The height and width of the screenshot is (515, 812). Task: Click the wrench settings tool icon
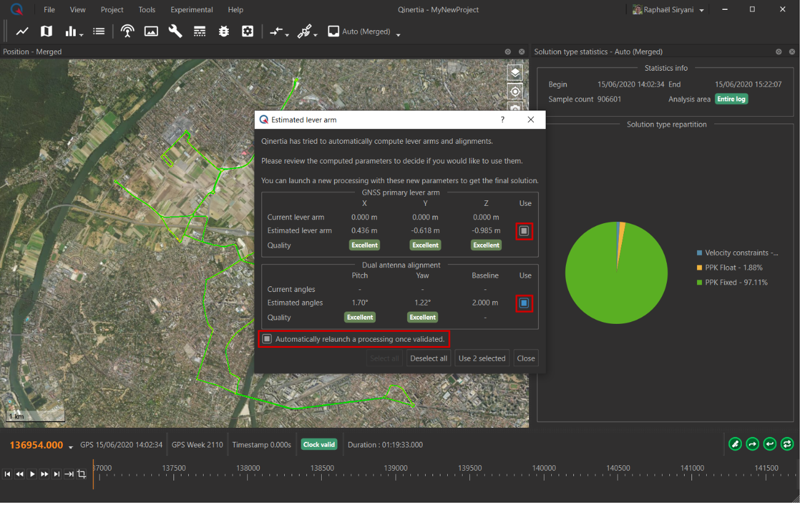[175, 31]
